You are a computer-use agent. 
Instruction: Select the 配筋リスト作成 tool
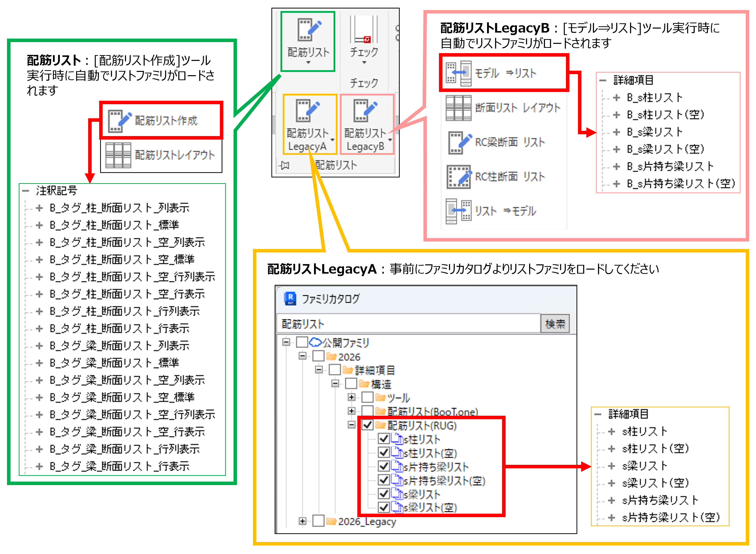pyautogui.click(x=161, y=120)
